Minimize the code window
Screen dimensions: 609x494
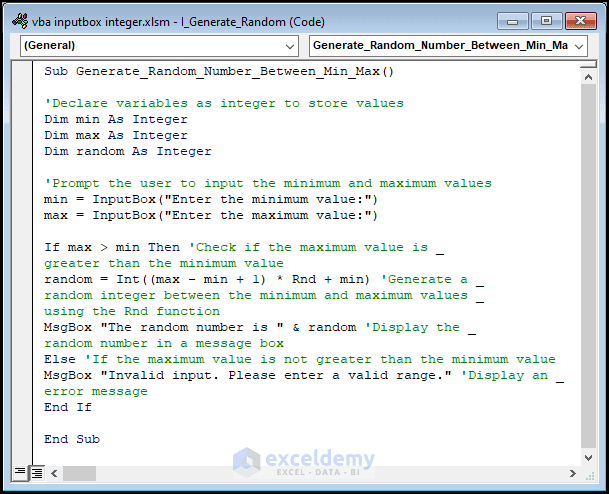click(x=513, y=21)
